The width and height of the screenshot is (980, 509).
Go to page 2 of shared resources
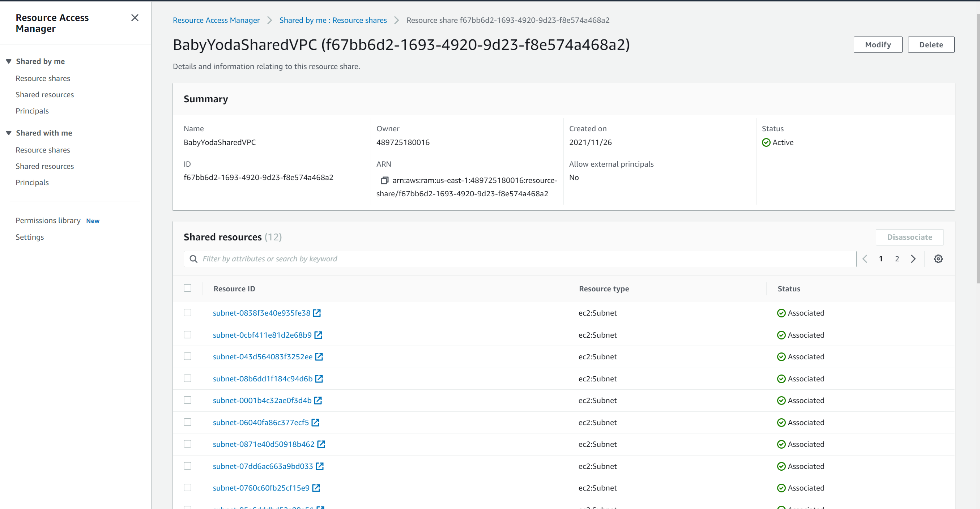897,259
